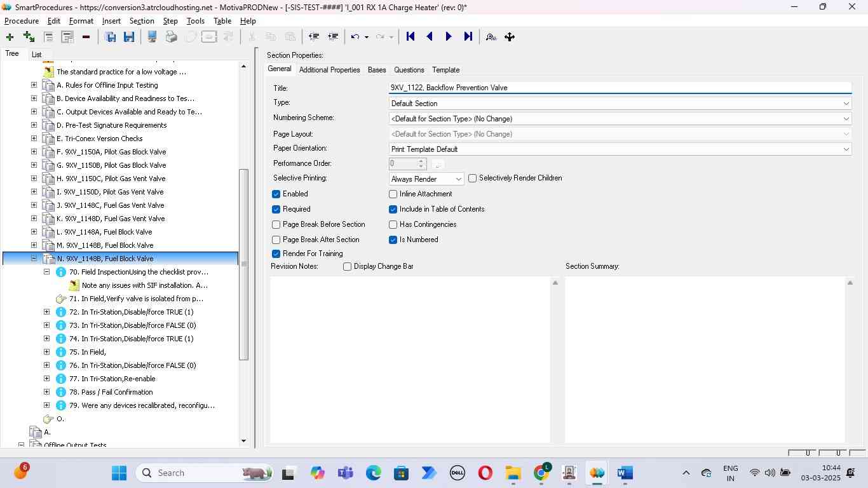Image resolution: width=868 pixels, height=488 pixels.
Task: Switch to the Bases tab
Action: (377, 70)
